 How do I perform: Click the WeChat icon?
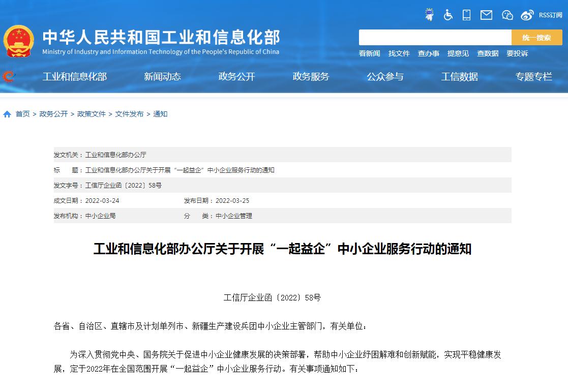(507, 15)
